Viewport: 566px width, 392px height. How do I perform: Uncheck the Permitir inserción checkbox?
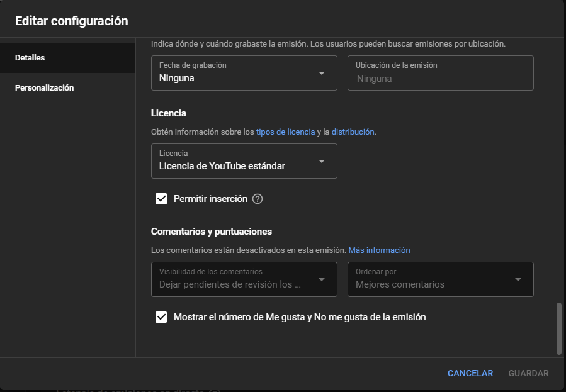coord(161,198)
